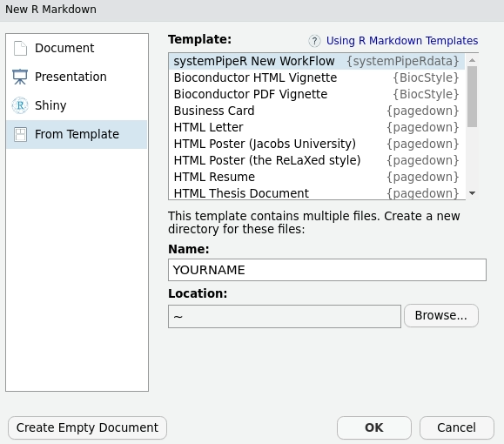Click template list scroll up arrow
The height and width of the screenshot is (444, 504).
tap(472, 60)
